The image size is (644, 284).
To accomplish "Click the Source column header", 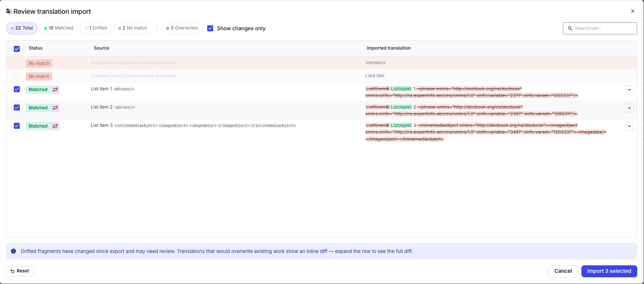I will click(101, 48).
